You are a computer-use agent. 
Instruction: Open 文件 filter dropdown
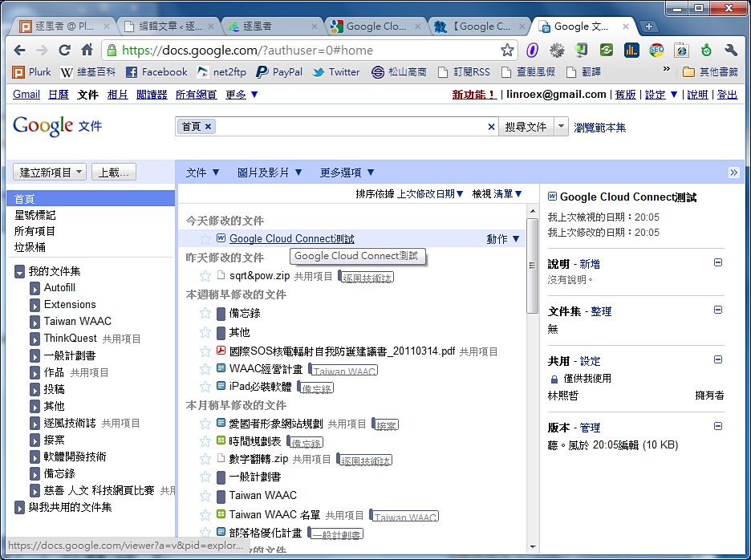tap(203, 172)
